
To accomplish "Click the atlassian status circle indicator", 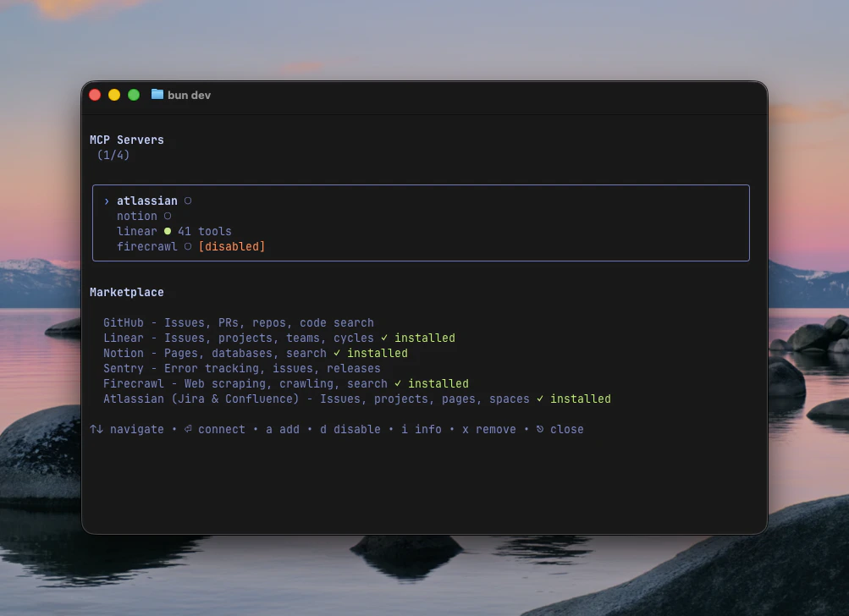I will [x=188, y=201].
